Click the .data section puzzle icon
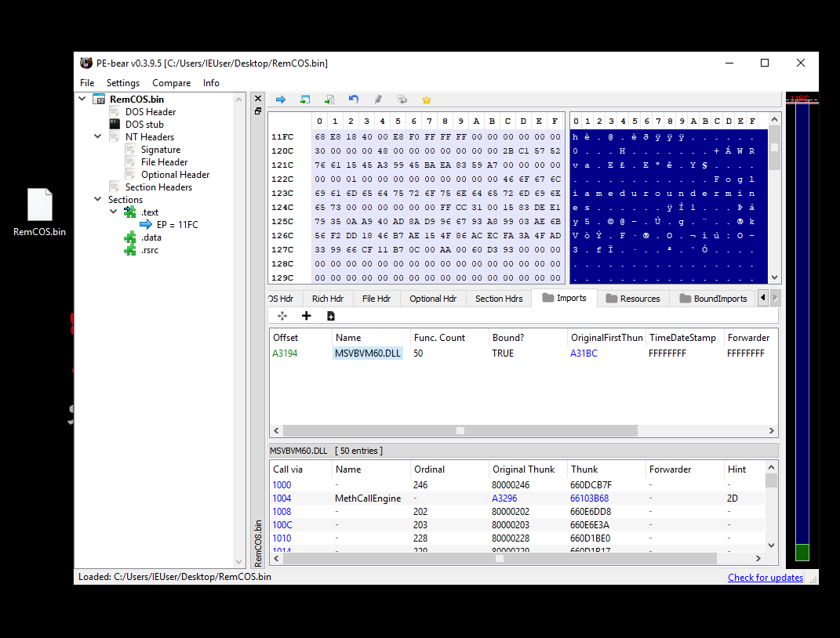This screenshot has height=638, width=840. tap(130, 237)
